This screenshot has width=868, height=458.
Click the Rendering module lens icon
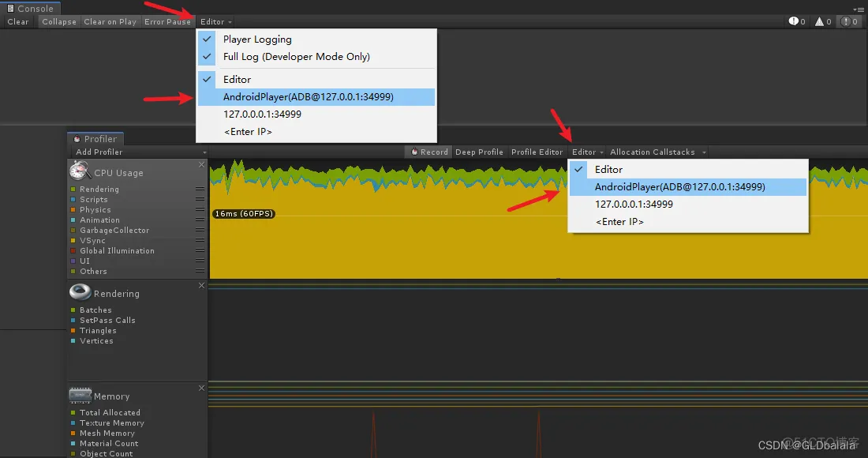[80, 291]
